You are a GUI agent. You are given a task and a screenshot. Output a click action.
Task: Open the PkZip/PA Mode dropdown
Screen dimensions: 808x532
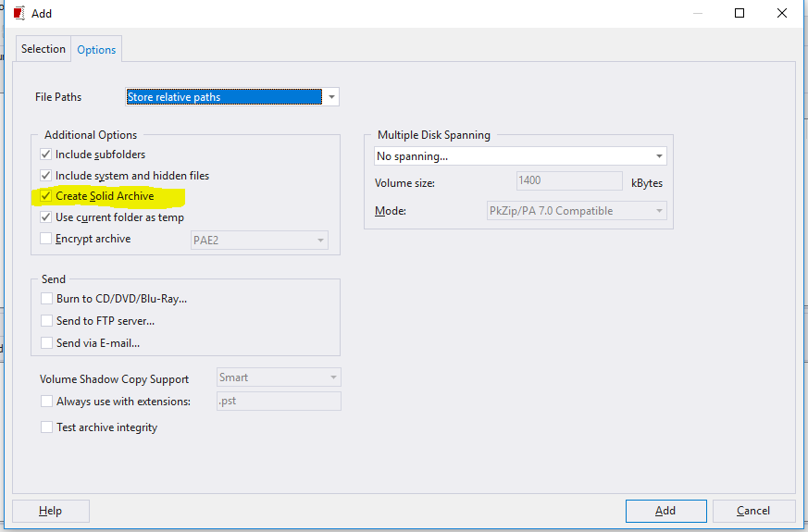[x=577, y=211]
